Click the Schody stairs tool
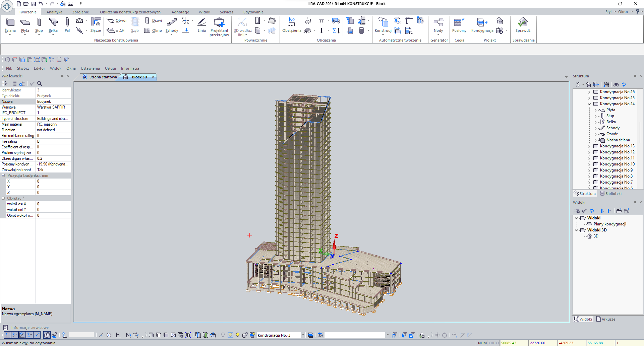Viewport: 644px width, 346px height. [x=172, y=25]
